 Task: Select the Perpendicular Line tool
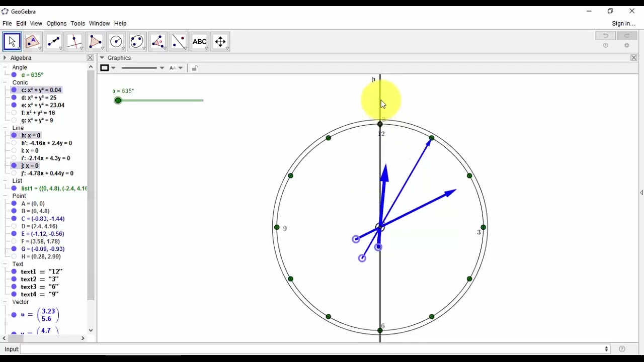click(x=74, y=42)
